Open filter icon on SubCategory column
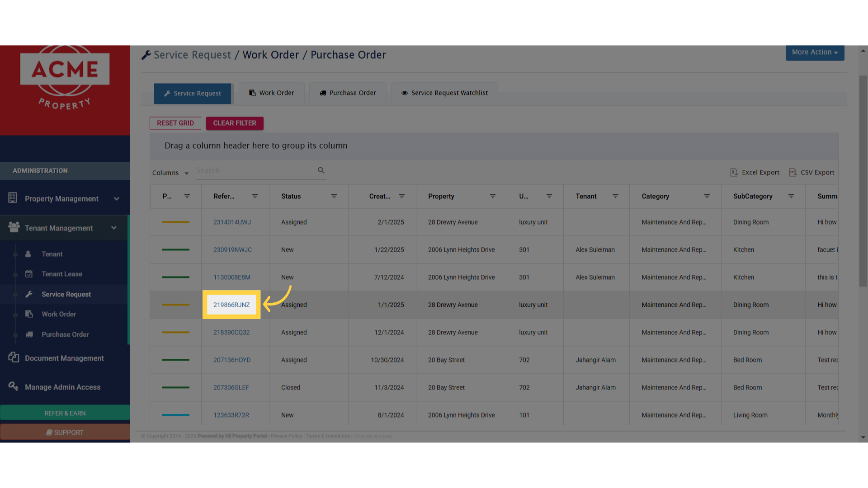Image resolution: width=868 pixels, height=488 pixels. click(791, 196)
